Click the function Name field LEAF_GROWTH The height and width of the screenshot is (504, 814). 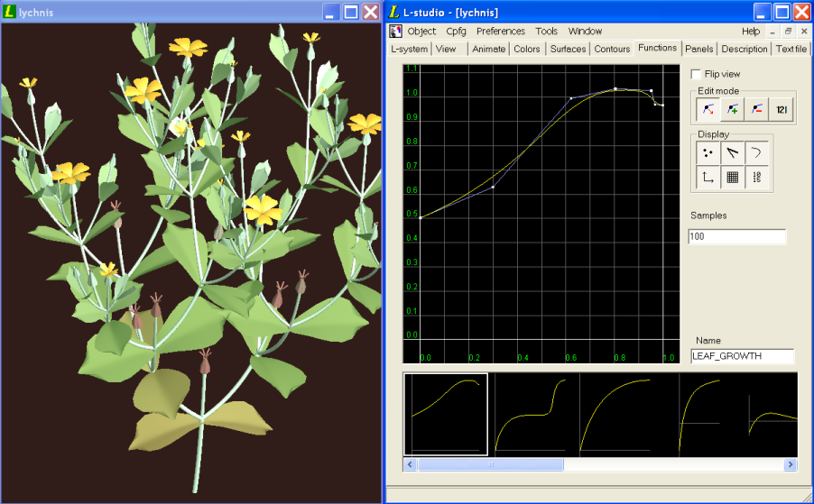743,356
